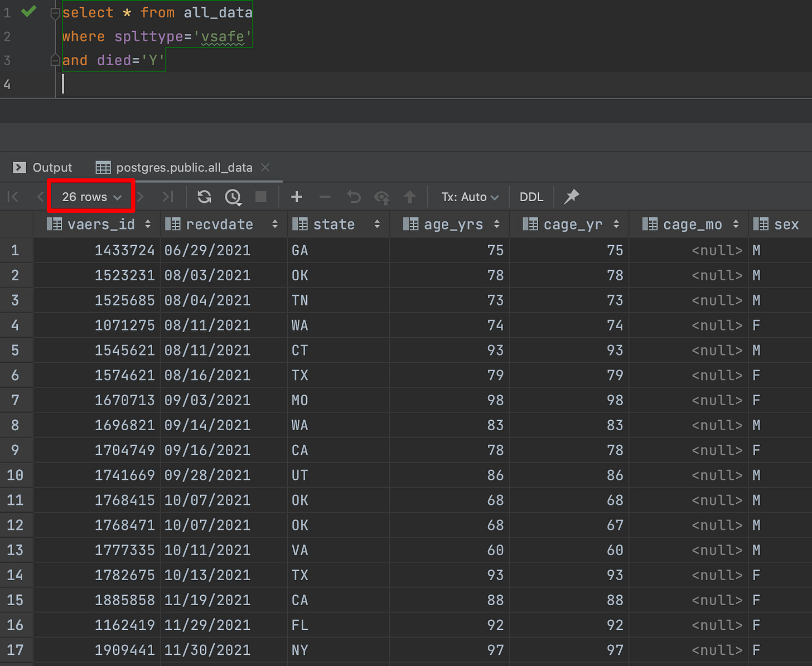The width and height of the screenshot is (812, 666).
Task: Click the Stop execution square icon
Action: 260,197
